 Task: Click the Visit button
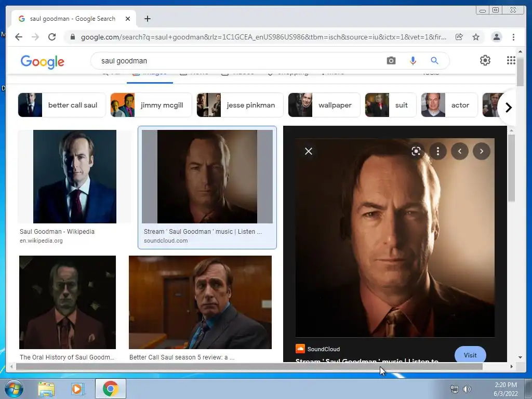click(470, 355)
